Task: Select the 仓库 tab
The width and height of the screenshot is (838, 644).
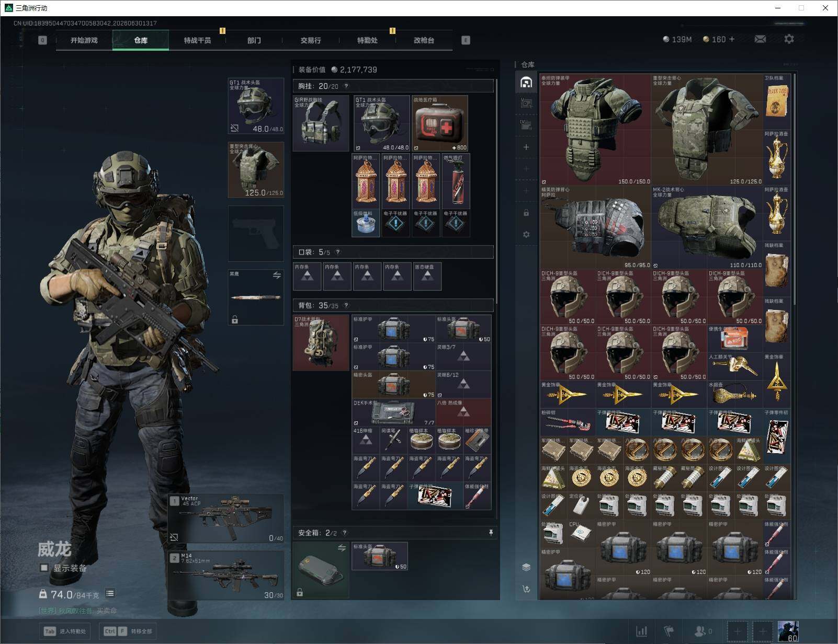Action: pos(141,40)
